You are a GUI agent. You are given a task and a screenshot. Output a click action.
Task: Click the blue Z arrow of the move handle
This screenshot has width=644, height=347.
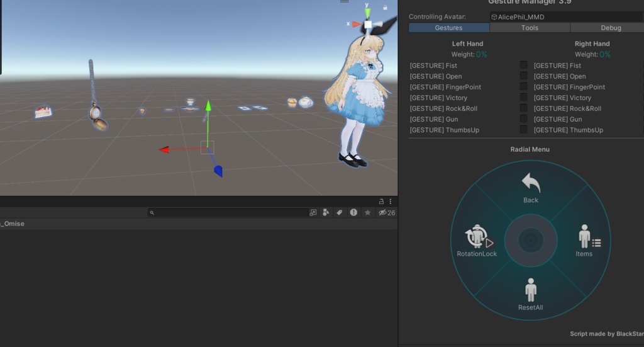click(218, 171)
